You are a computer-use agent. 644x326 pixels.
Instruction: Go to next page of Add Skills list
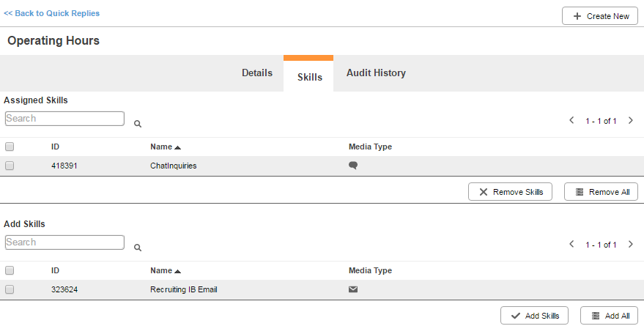coord(631,244)
